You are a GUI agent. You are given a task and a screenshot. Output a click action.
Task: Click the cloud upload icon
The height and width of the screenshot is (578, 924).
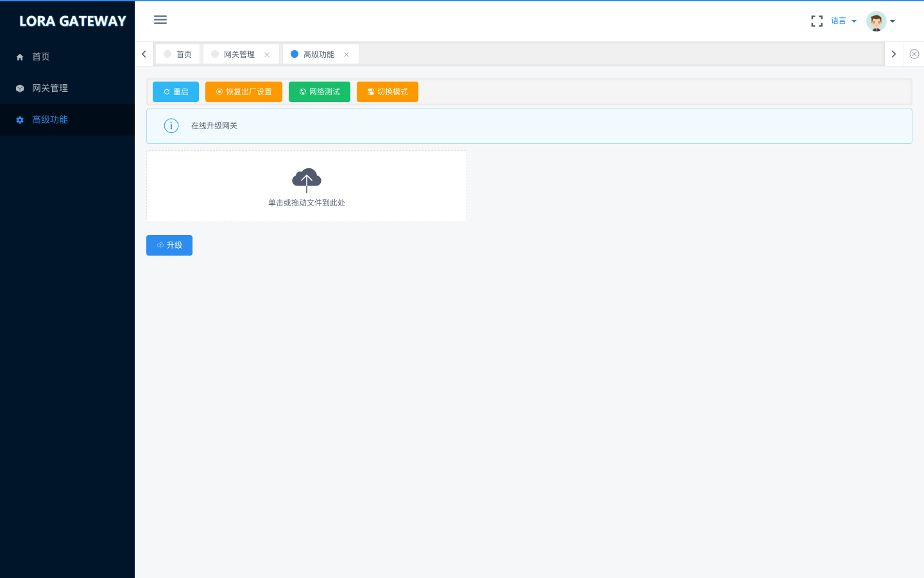coord(307,180)
